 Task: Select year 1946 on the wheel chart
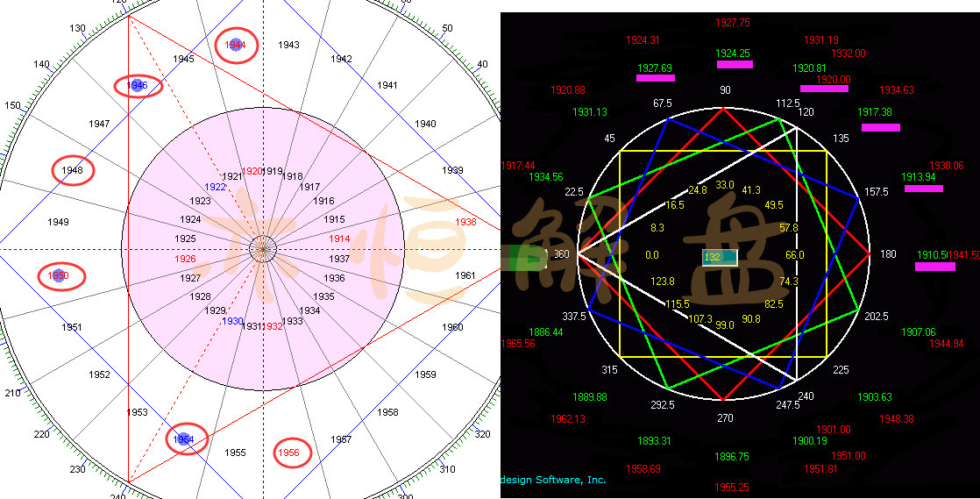point(138,86)
